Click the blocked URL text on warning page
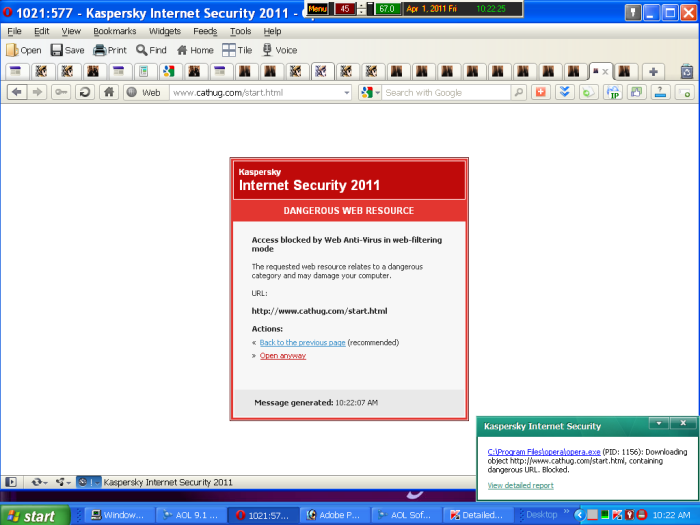The width and height of the screenshot is (700, 525). (319, 311)
